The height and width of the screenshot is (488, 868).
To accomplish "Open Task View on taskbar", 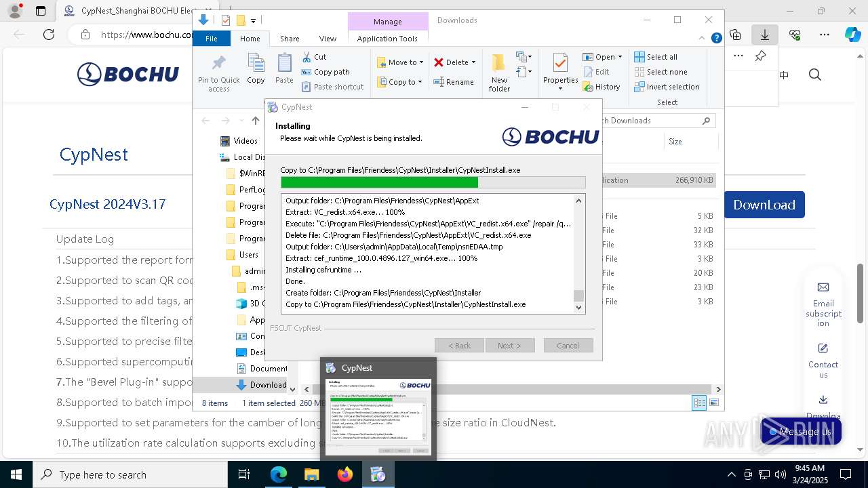I will (244, 474).
